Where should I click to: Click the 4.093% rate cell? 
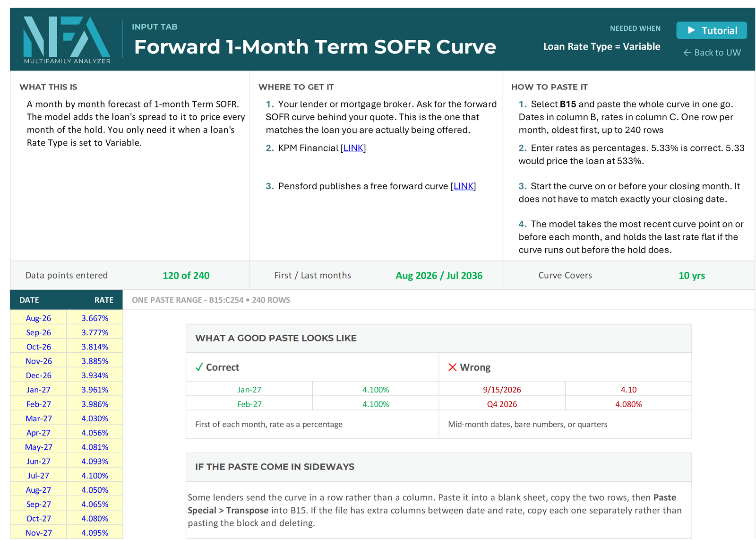tap(95, 462)
